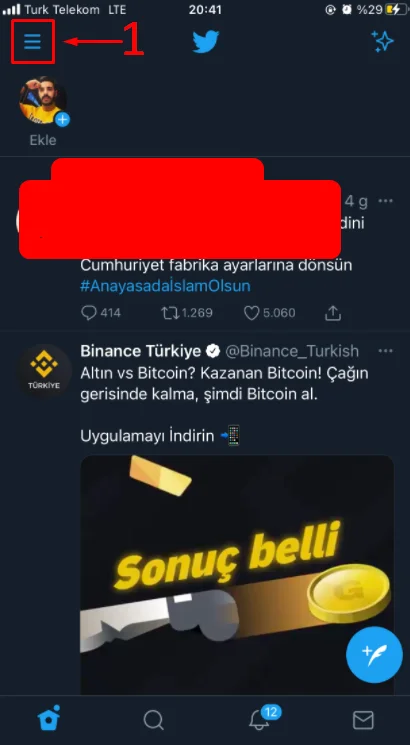Viewport: 410px width, 745px height.
Task: Tap Uygulamayı İndirin download text
Action: click(x=147, y=436)
